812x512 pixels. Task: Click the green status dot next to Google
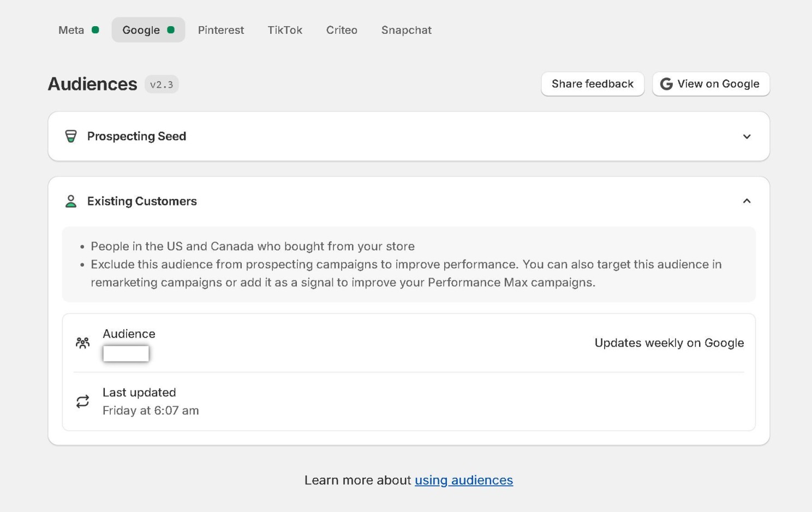tap(171, 30)
